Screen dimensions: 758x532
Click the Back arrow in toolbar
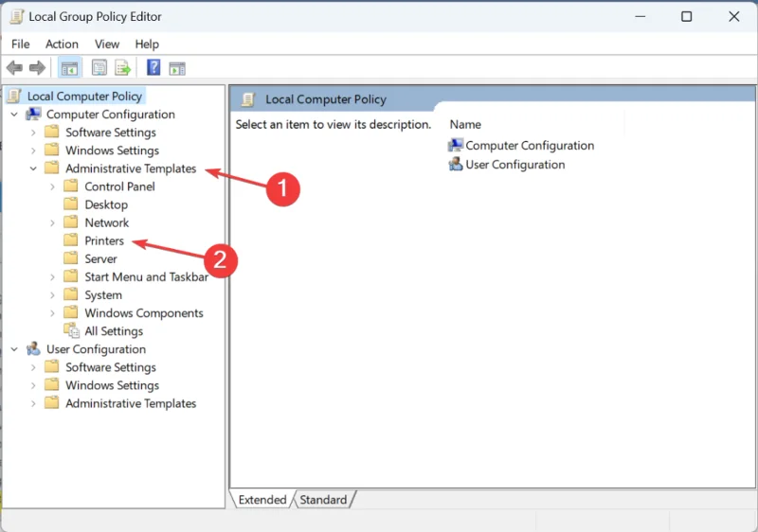14,67
